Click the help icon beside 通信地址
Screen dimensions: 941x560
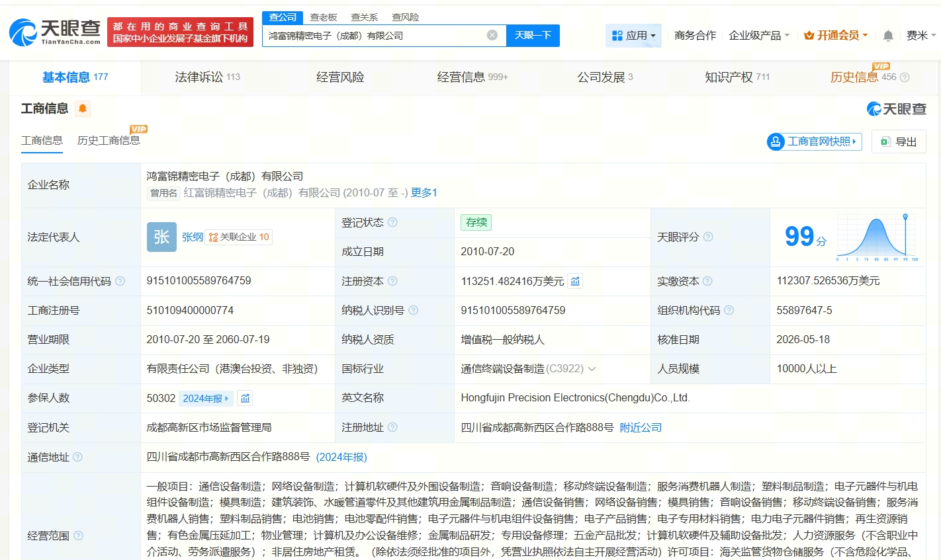77,457
